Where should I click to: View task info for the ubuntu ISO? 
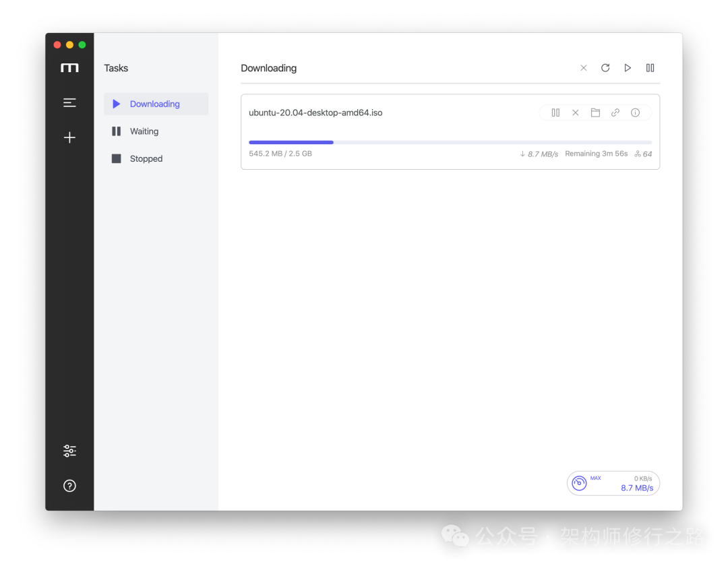(635, 113)
